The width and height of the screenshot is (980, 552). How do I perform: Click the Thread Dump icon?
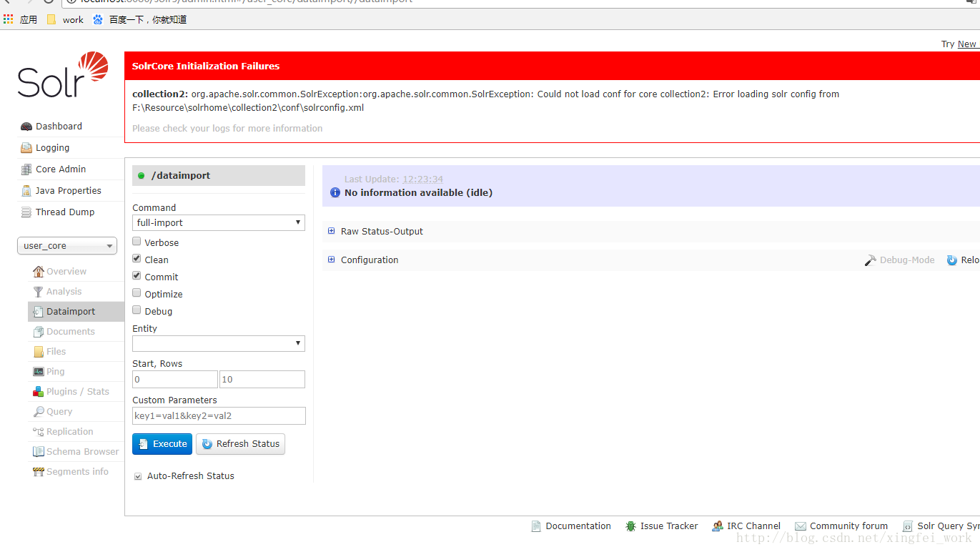coord(26,212)
